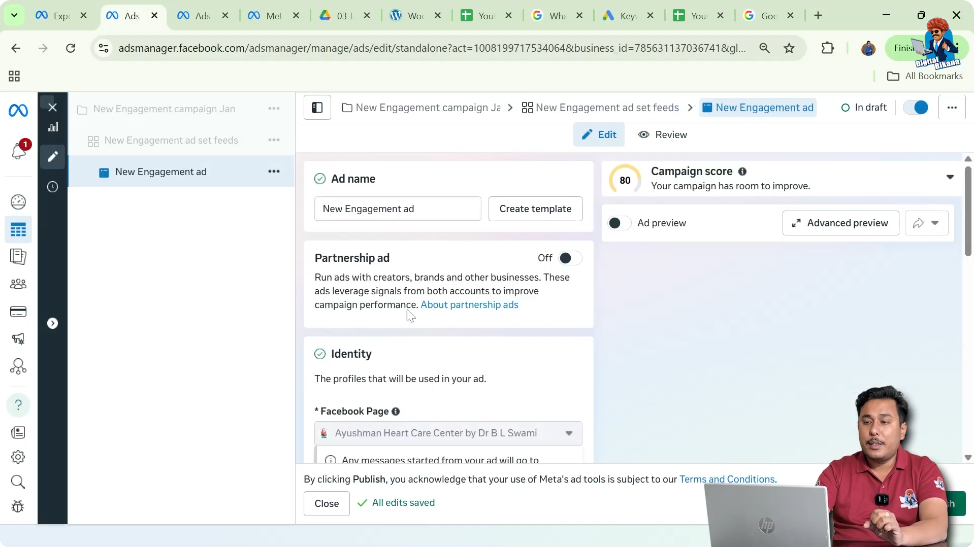Click the Campaign score info icon

click(742, 171)
